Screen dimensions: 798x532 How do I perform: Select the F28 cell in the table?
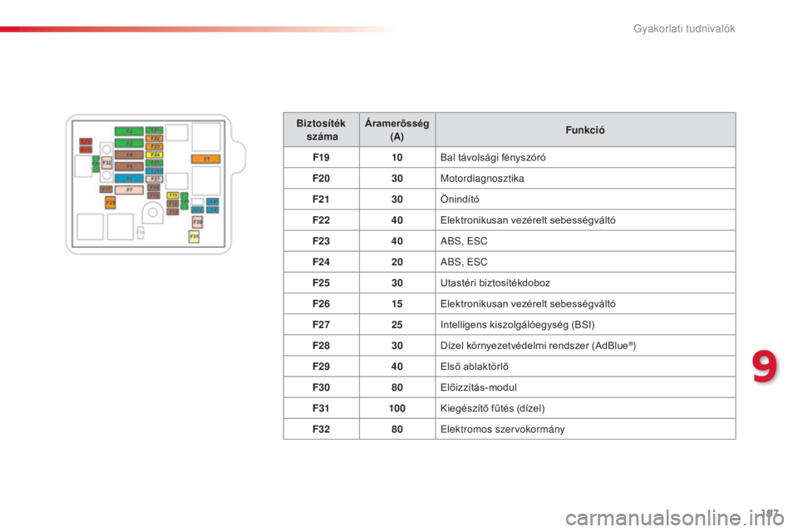321,345
